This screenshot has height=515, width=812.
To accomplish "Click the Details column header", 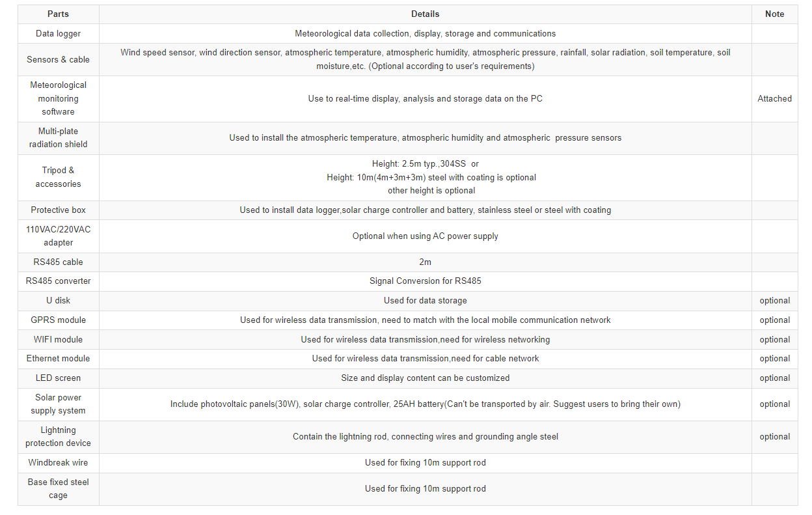I will [x=425, y=14].
